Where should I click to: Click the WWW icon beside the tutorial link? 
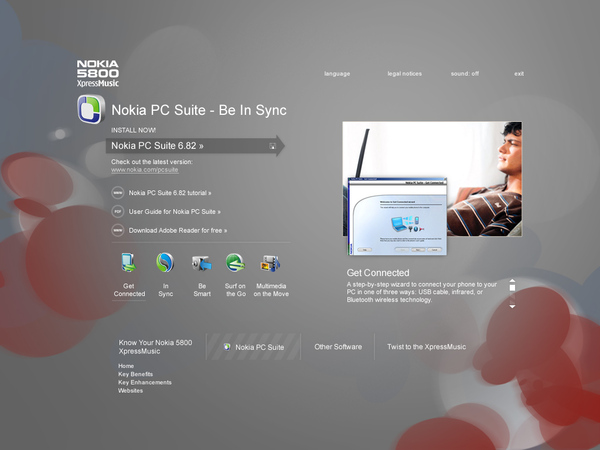(x=118, y=193)
